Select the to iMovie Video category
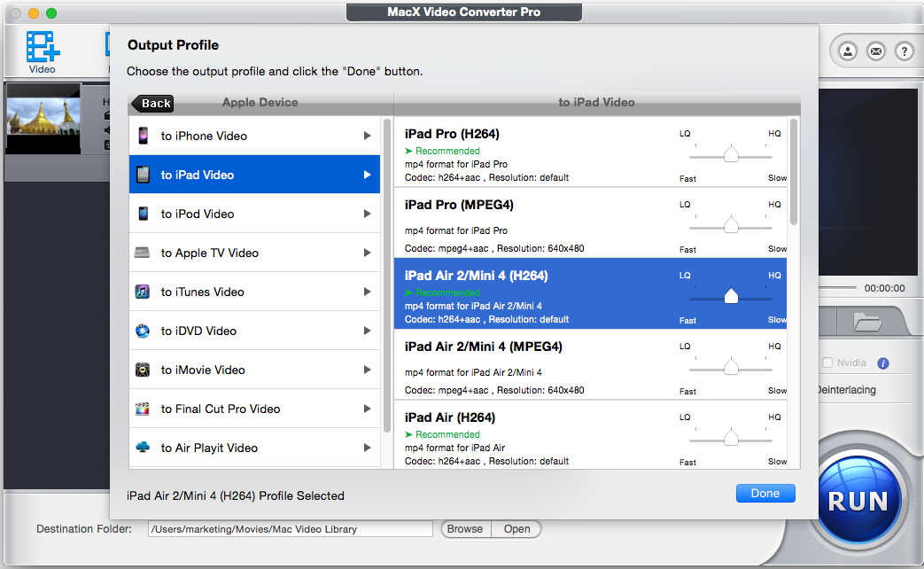The width and height of the screenshot is (924, 569). (x=254, y=370)
